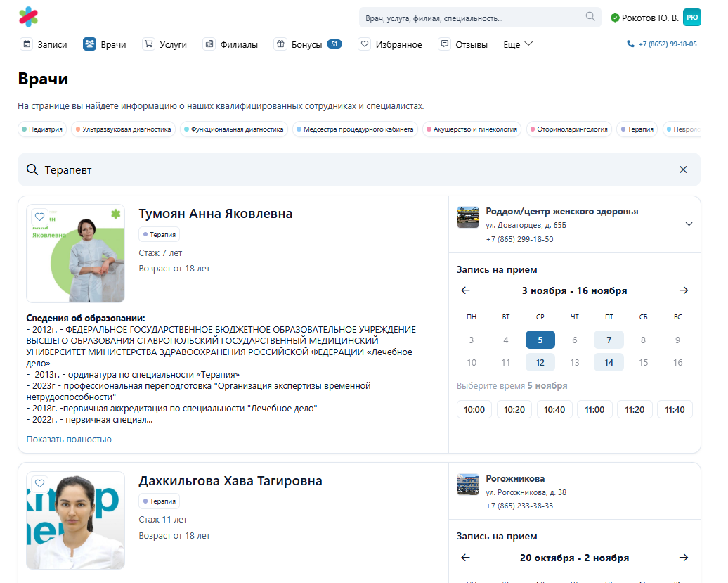The image size is (728, 583).
Task: Click the clinic logo icon
Action: 29,16
